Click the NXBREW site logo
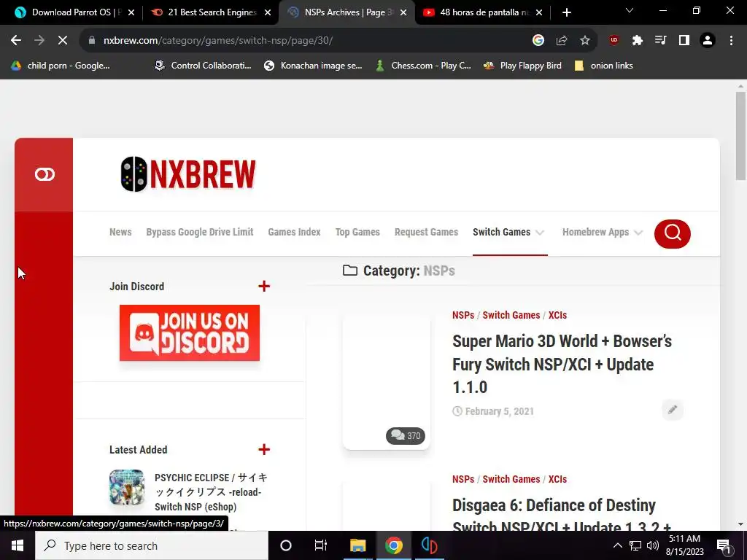 188,174
